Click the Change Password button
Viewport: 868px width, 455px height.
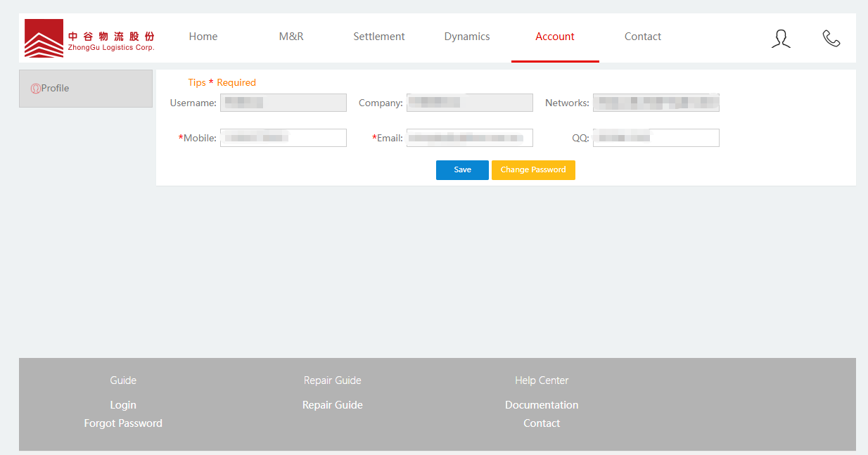(533, 170)
